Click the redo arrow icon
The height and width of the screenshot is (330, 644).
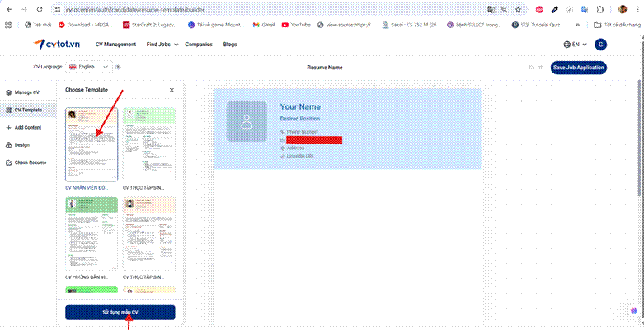541,67
